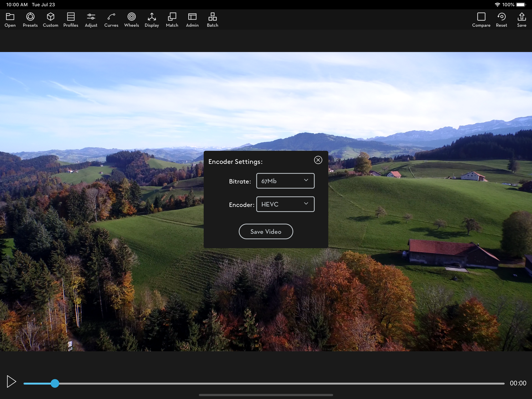
Task: Select the Match tool
Action: coord(172,20)
